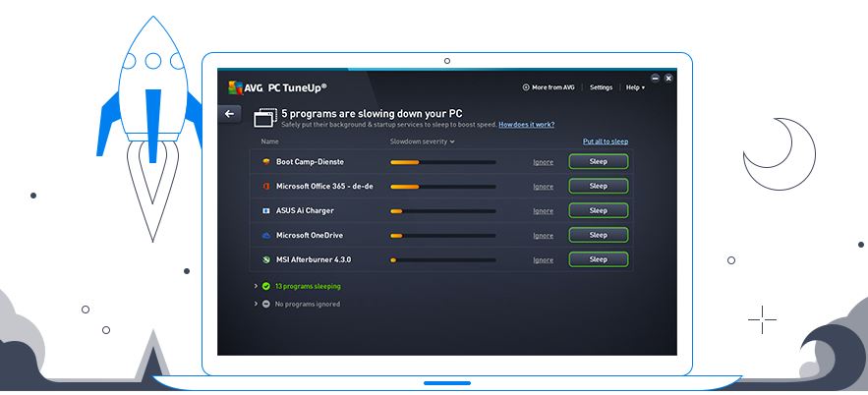Sort by Name column header
Image resolution: width=868 pixels, height=395 pixels.
(270, 141)
